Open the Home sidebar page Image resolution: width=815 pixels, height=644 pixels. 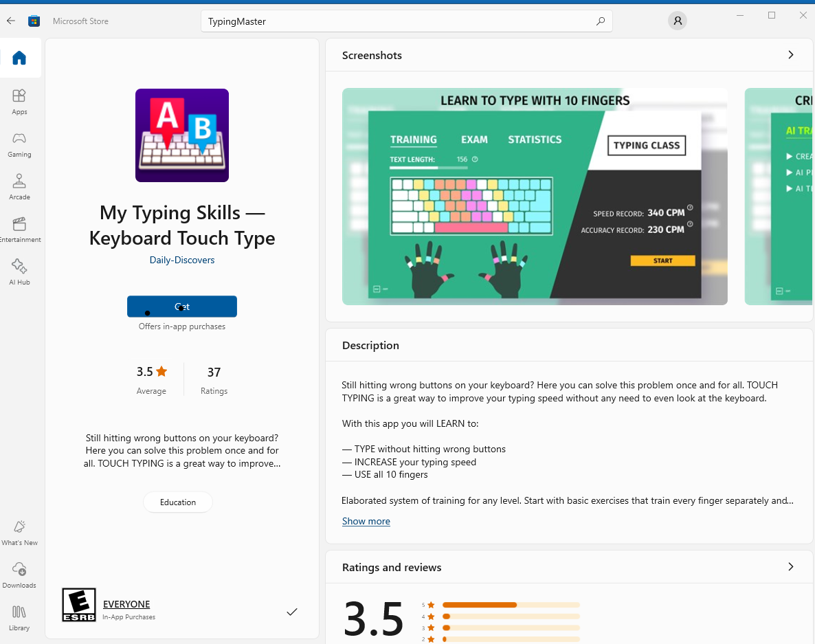pyautogui.click(x=19, y=58)
